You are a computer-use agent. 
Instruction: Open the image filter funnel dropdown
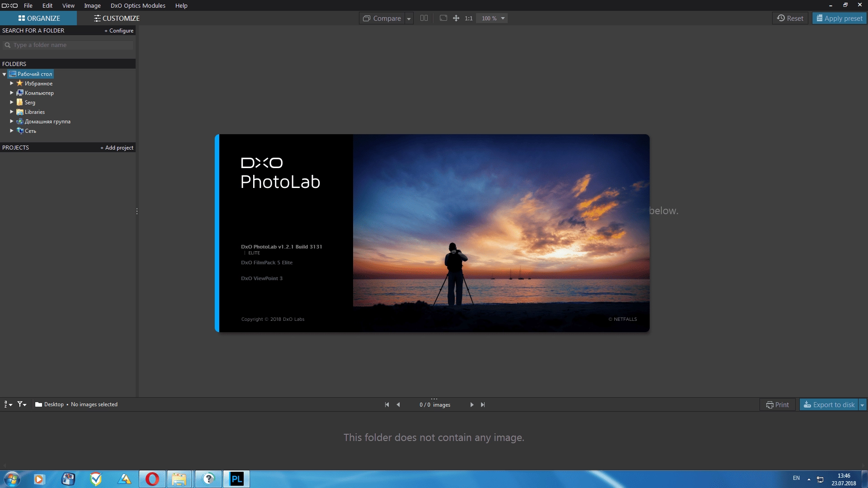pos(22,404)
